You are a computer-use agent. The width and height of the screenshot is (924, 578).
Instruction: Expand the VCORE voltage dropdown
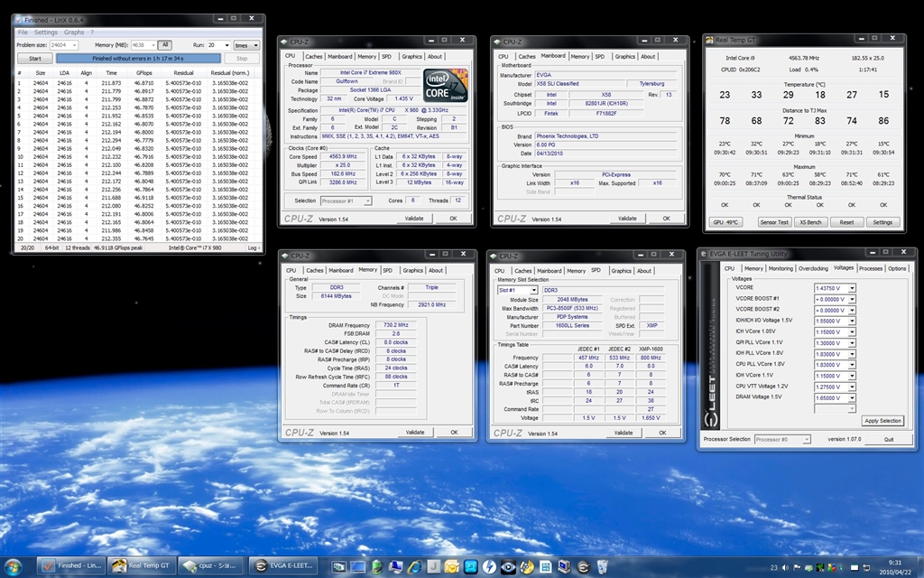(x=851, y=288)
